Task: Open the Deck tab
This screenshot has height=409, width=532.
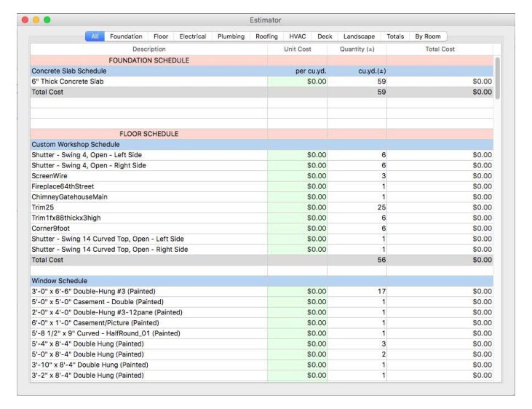Action: [x=325, y=36]
